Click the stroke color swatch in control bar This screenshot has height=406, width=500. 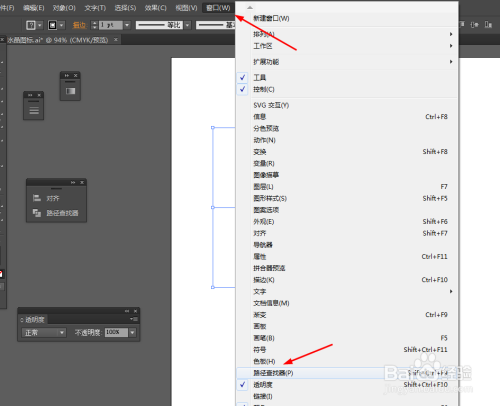click(x=52, y=25)
